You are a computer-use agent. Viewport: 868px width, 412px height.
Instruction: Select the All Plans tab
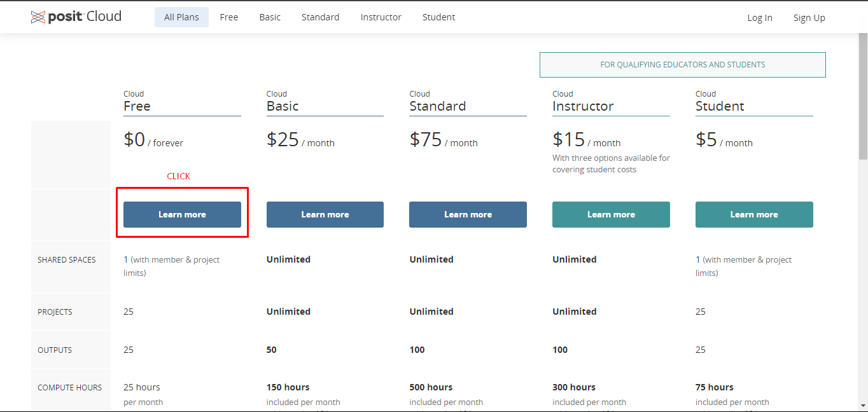(x=181, y=17)
